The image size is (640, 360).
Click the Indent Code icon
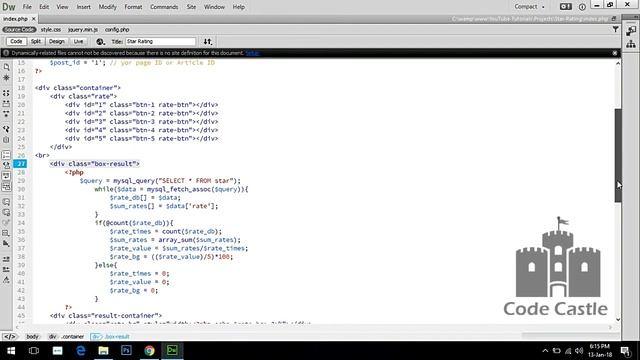(x=6, y=259)
